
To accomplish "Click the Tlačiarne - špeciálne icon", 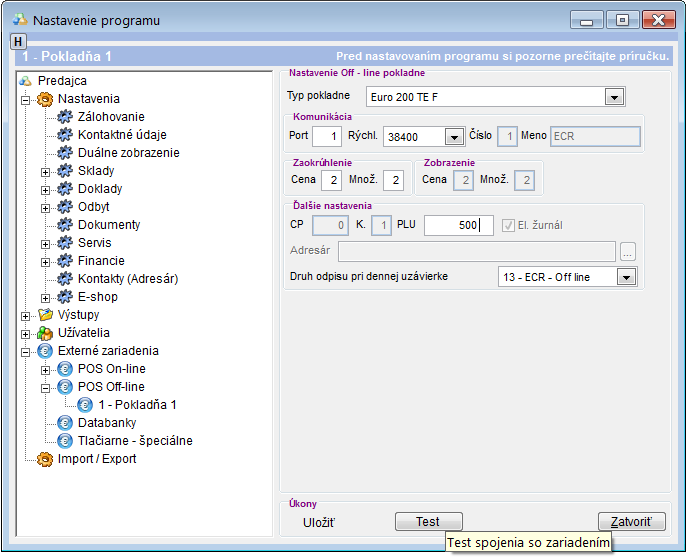I will point(66,441).
